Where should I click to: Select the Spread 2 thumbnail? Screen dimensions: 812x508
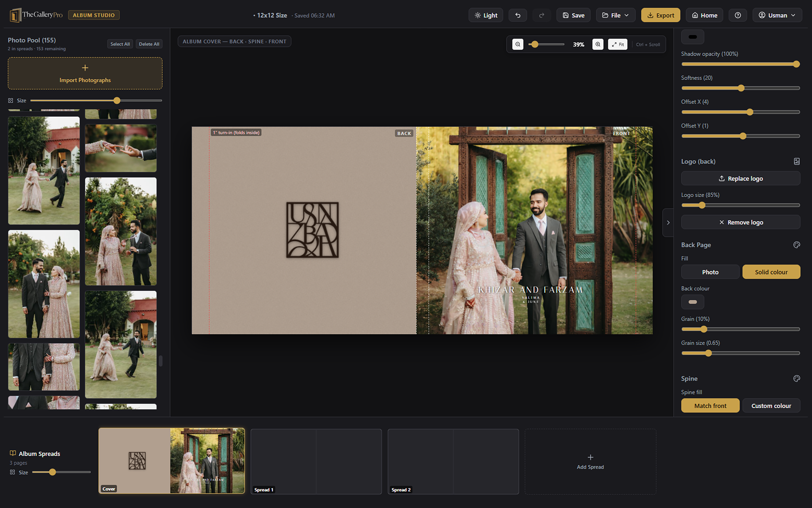click(x=453, y=461)
